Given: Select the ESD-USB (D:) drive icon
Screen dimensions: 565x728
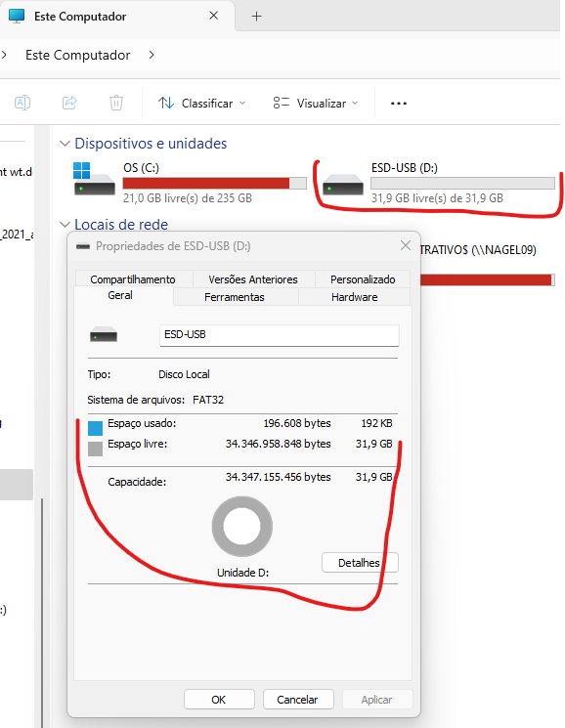Looking at the screenshot, I should (343, 185).
